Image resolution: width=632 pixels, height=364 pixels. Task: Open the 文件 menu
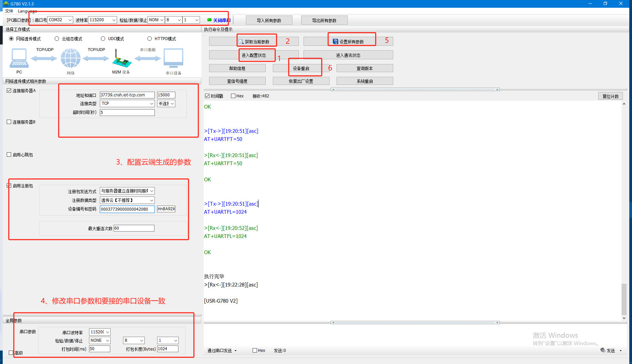(9, 11)
